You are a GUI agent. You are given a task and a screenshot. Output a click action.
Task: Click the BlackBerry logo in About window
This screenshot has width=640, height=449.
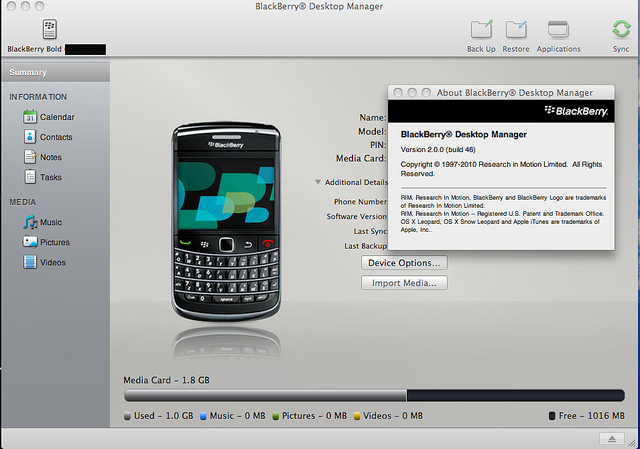576,111
